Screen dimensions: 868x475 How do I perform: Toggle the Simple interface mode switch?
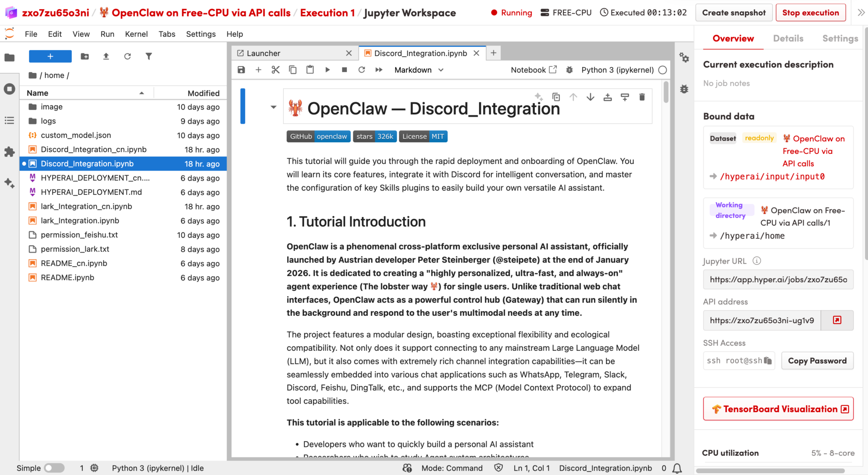click(x=54, y=468)
